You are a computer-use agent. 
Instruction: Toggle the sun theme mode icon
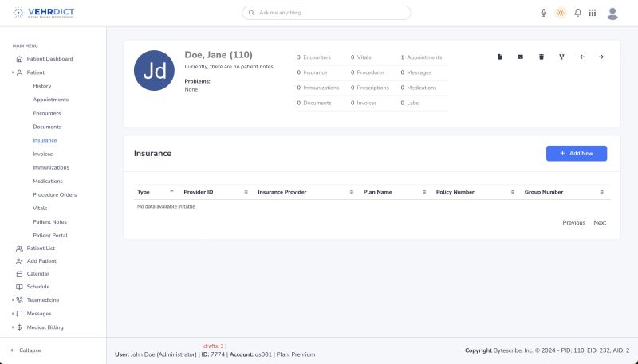tap(561, 13)
